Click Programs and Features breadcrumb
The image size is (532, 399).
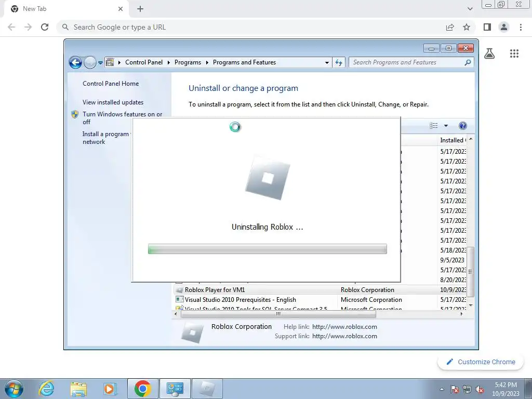click(x=244, y=62)
